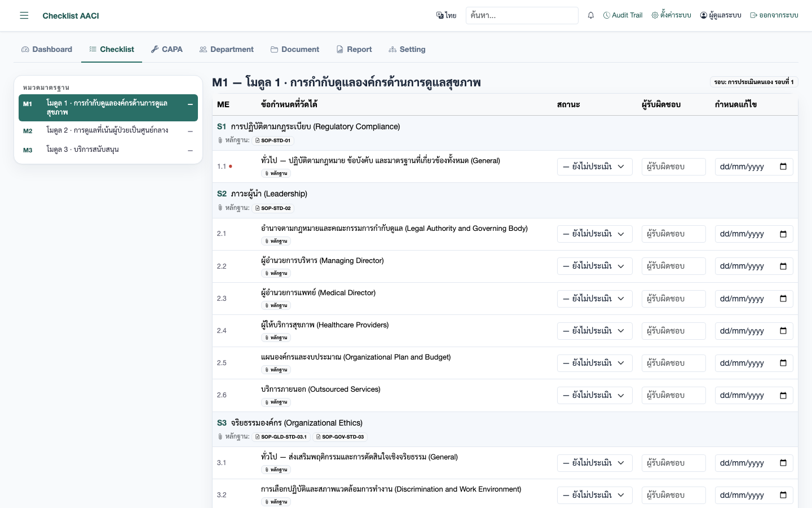Screen dimensions: 812x508
Task: Open calendar picker for row 2.6
Action: coord(783,395)
